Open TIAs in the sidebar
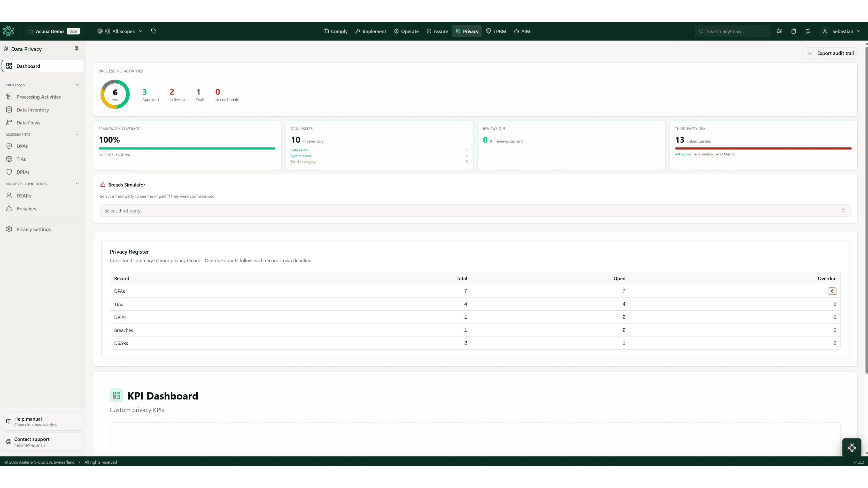The height and width of the screenshot is (488, 868). click(42, 159)
